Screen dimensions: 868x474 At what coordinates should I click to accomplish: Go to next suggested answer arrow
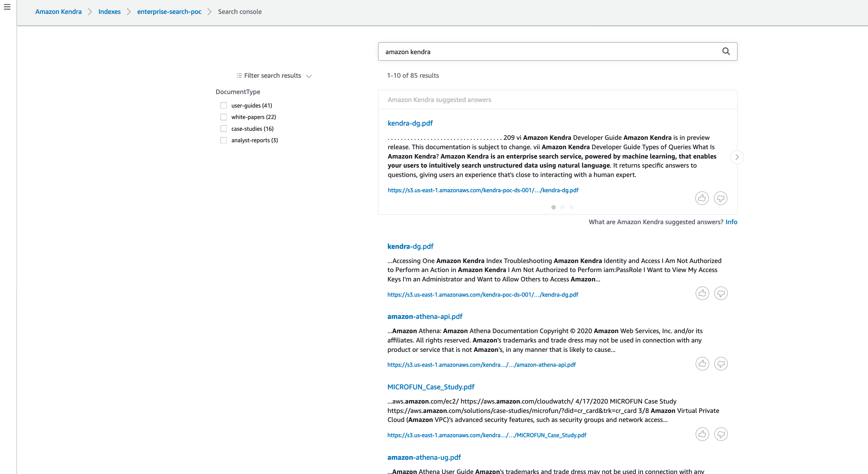(737, 157)
